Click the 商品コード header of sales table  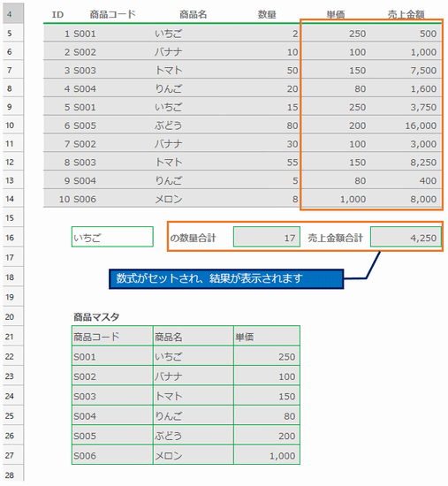coord(112,14)
